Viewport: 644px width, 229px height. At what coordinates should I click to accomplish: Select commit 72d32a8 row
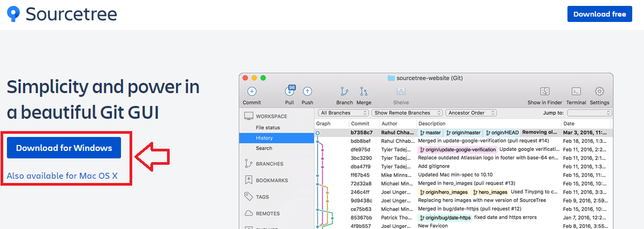coord(464,184)
